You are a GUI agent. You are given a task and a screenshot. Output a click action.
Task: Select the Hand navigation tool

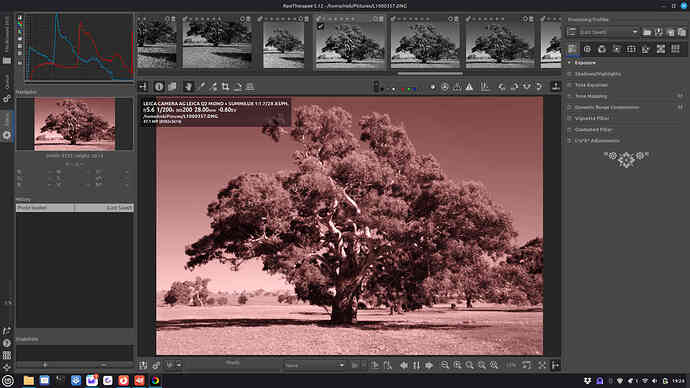(x=188, y=87)
